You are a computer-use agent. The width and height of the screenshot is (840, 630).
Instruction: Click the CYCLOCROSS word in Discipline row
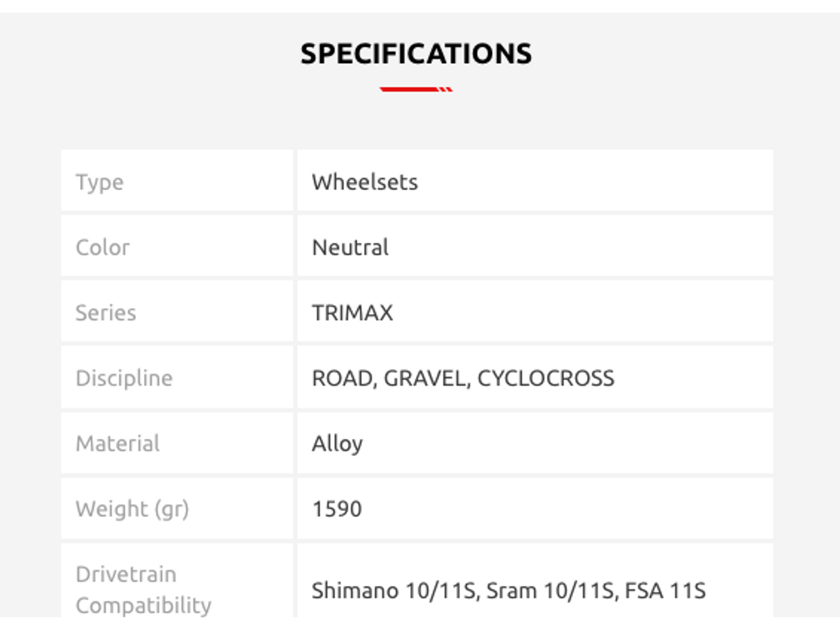(546, 378)
